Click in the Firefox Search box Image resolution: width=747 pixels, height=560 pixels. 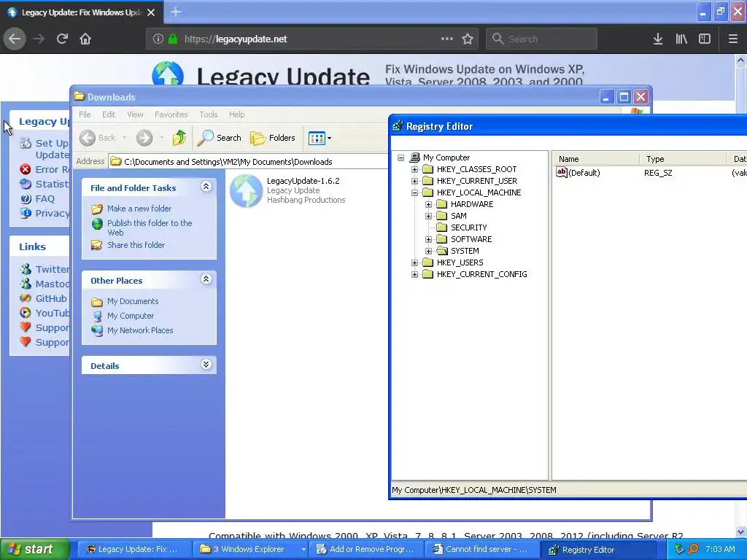pyautogui.click(x=541, y=39)
